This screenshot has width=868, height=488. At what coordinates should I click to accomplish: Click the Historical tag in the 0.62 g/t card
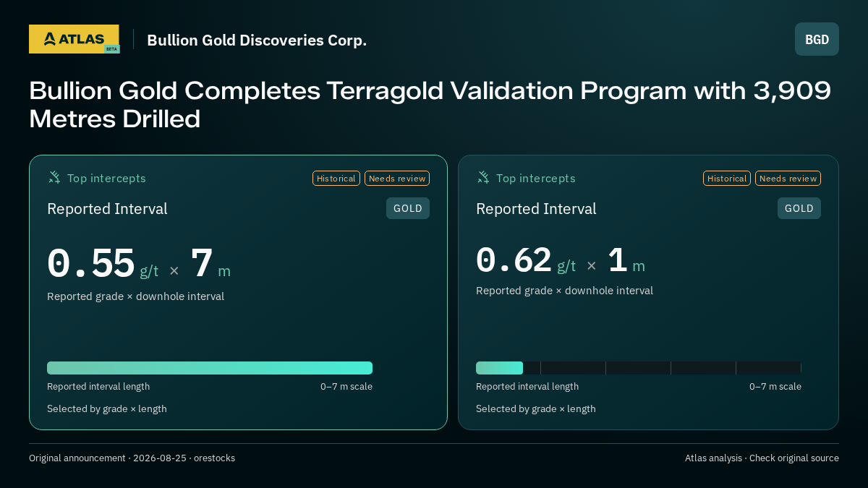727,179
